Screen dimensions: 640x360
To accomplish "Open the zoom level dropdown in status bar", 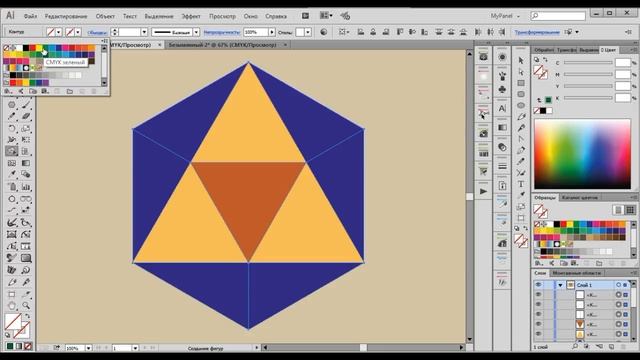I will [88, 348].
